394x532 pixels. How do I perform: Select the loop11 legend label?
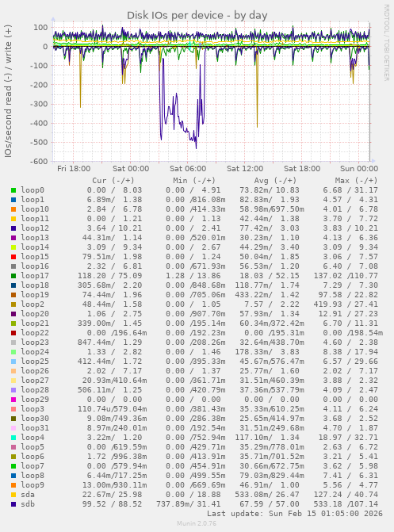(x=35, y=219)
